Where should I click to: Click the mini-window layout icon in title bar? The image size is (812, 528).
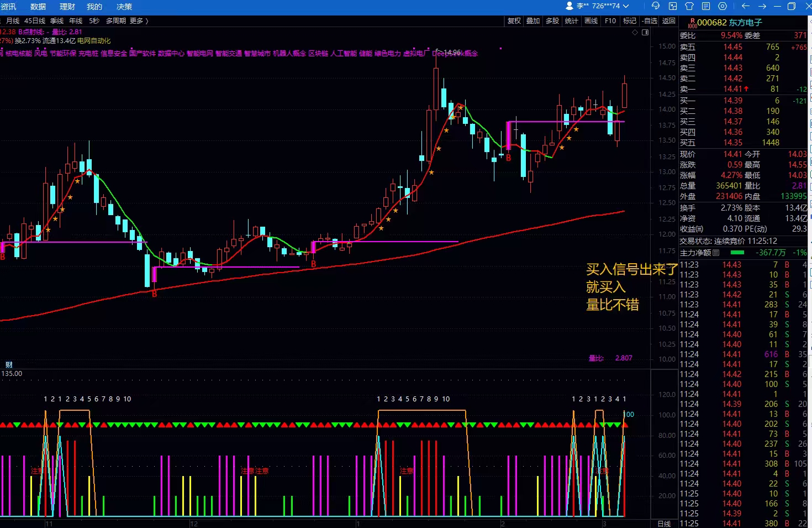click(673, 6)
